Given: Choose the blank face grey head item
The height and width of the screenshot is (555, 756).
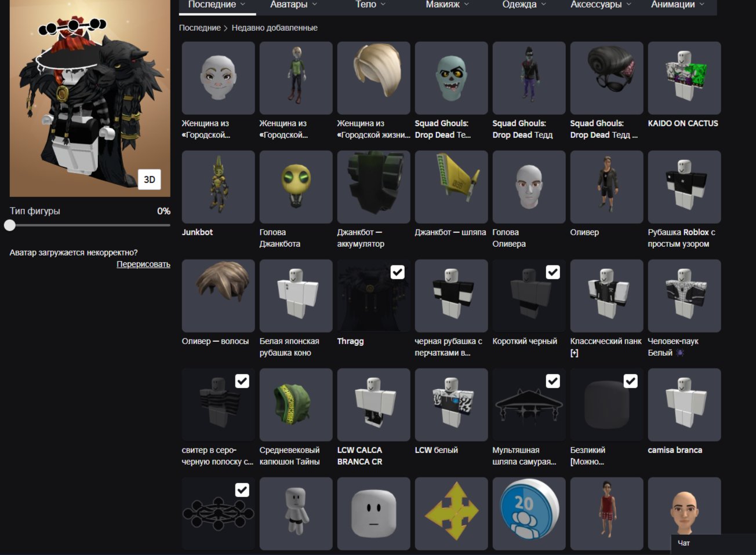Looking at the screenshot, I should pyautogui.click(x=373, y=513).
